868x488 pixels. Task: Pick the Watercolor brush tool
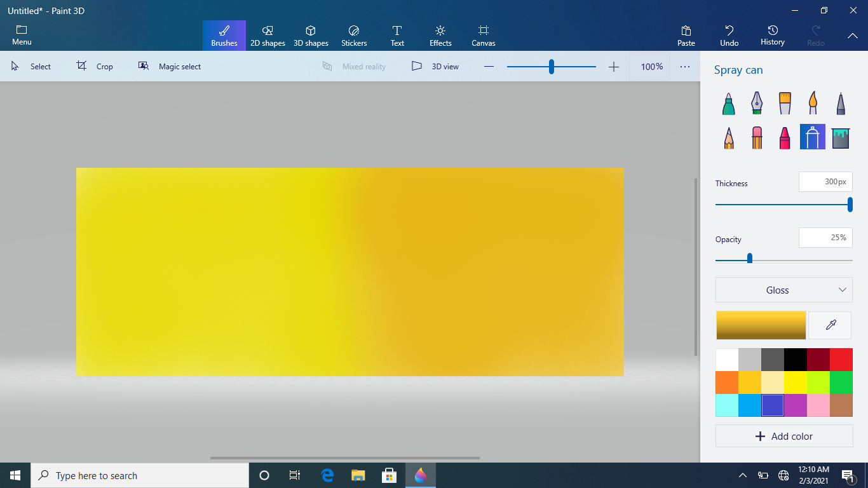[x=813, y=104]
